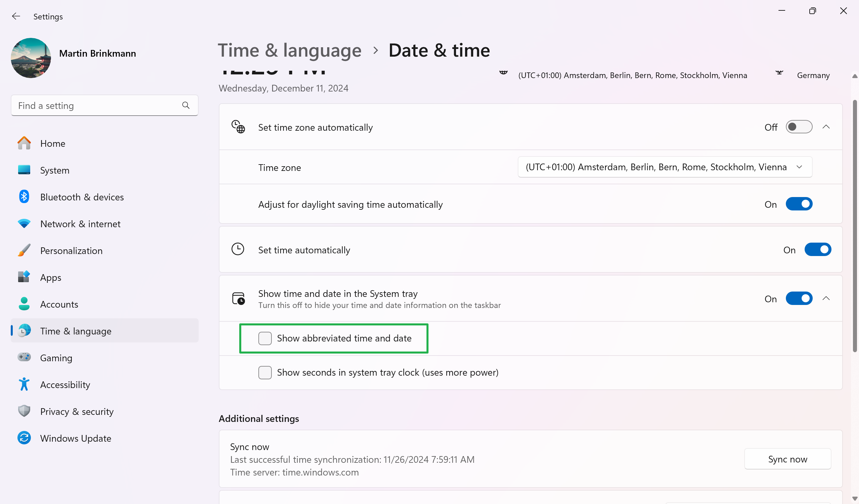Click the Time & language settings icon
This screenshot has width=859, height=504.
tap(23, 331)
